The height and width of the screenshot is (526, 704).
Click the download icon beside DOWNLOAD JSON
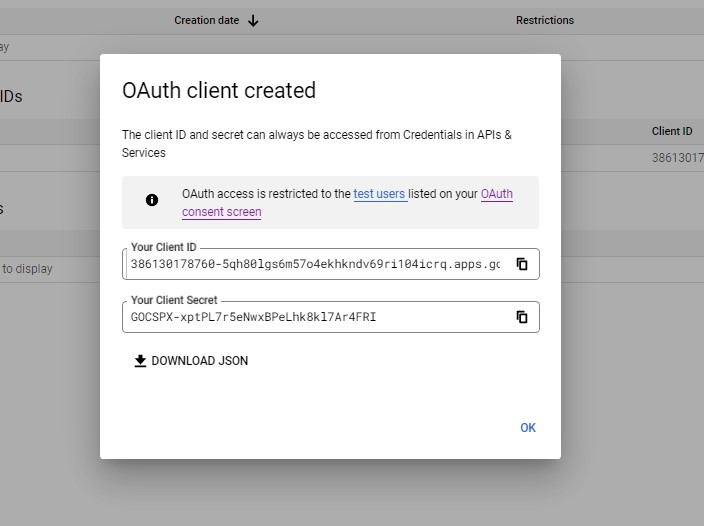point(141,361)
